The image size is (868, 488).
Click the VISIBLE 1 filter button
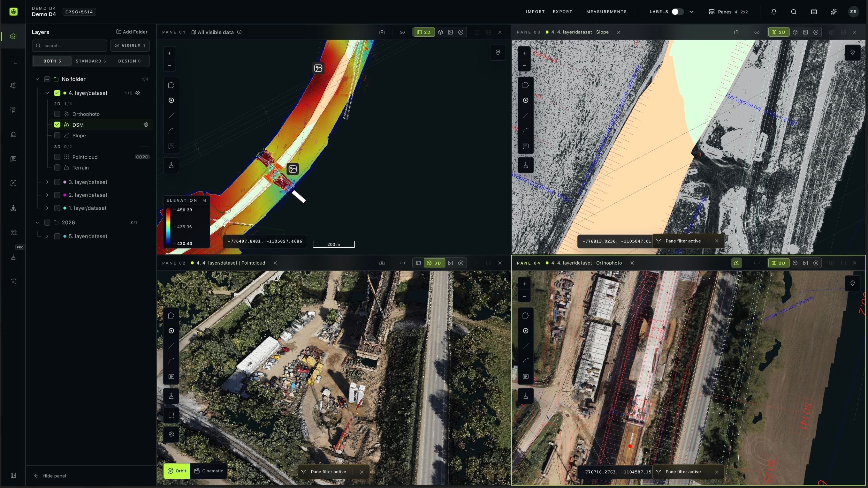pos(130,45)
